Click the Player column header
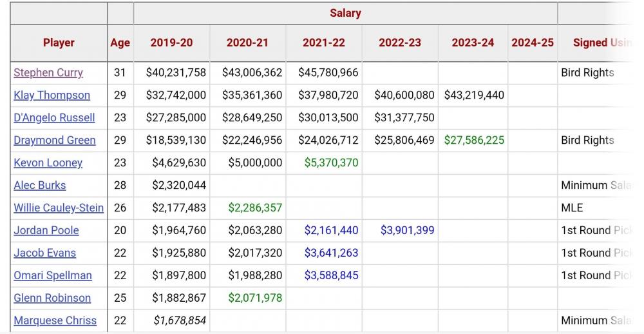This screenshot has height=334, width=644. 59,43
